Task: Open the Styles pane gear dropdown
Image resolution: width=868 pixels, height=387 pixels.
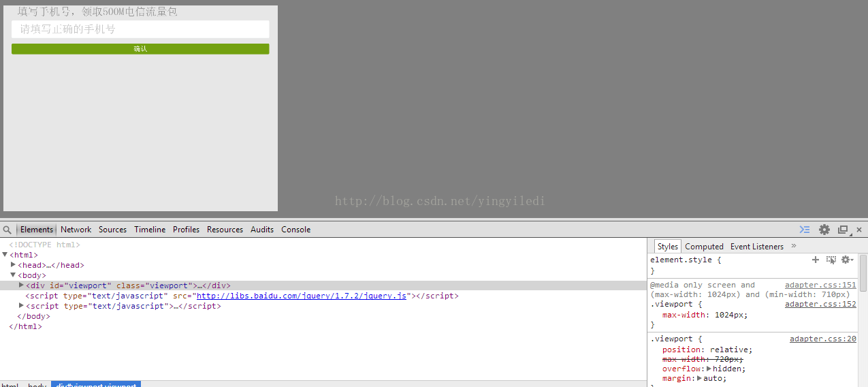Action: pyautogui.click(x=847, y=260)
